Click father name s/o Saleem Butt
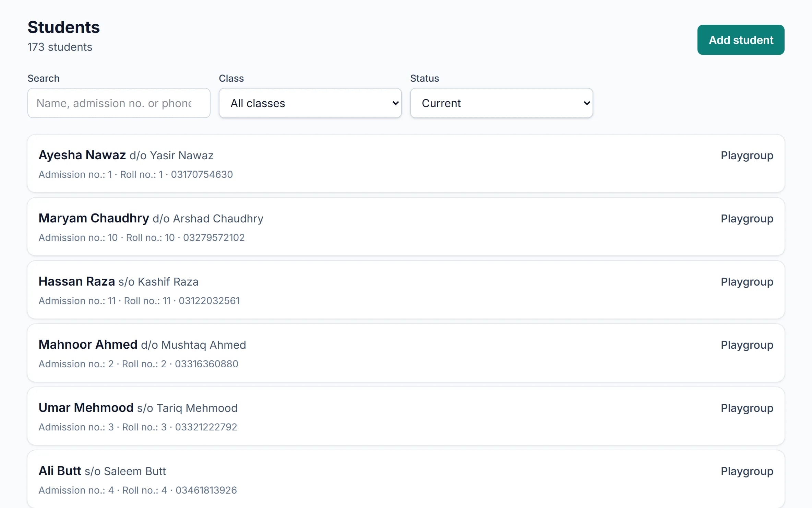 pos(125,471)
